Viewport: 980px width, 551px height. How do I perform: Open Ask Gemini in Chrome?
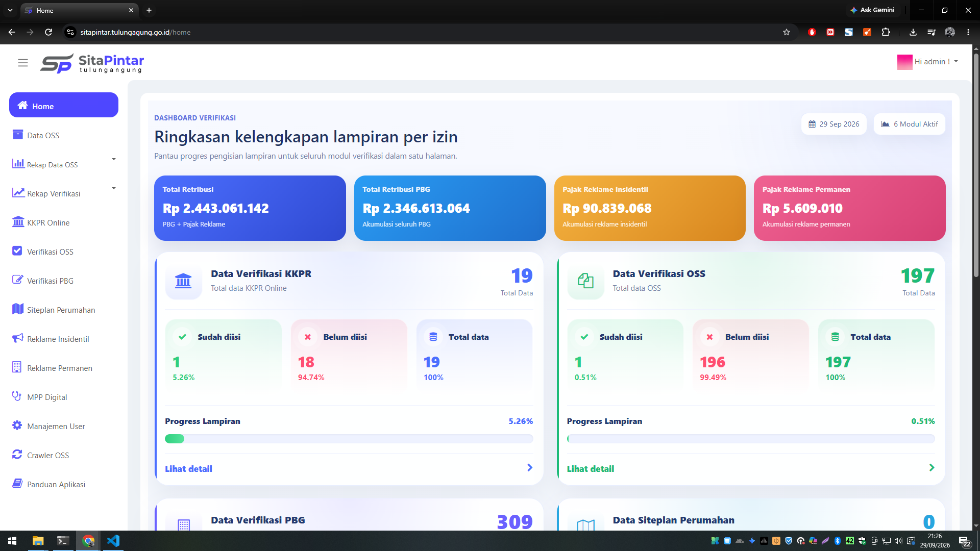pos(872,10)
